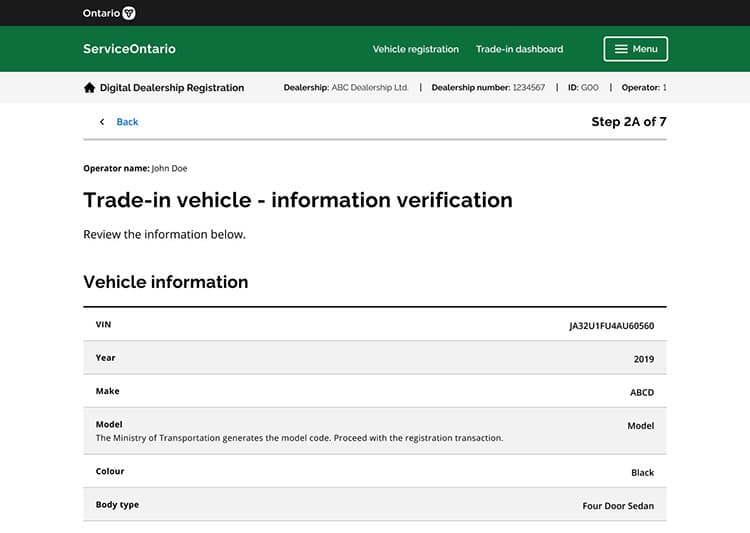Click the Body type value Four Door Sedan

[618, 506]
